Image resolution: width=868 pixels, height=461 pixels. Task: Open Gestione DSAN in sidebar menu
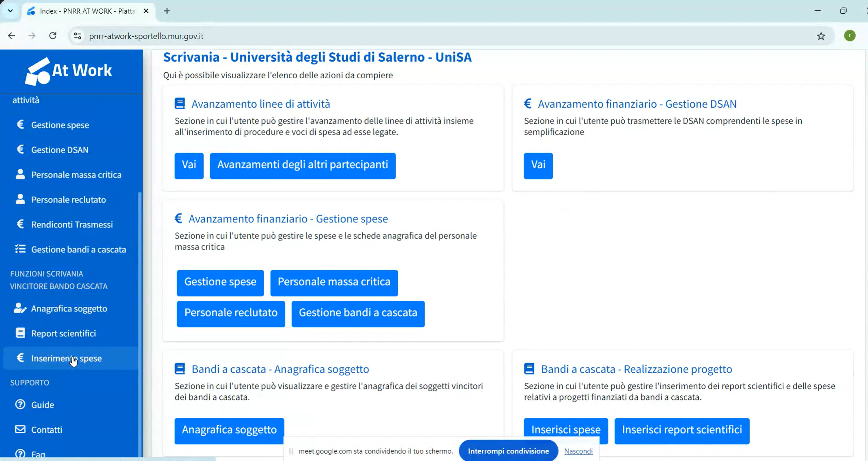coord(70,149)
